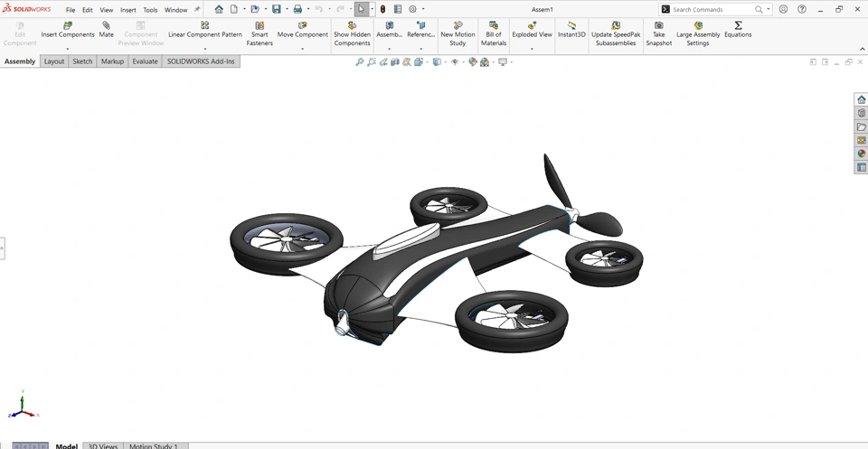This screenshot has width=868, height=449.
Task: Click Take Snapshot
Action: click(659, 33)
